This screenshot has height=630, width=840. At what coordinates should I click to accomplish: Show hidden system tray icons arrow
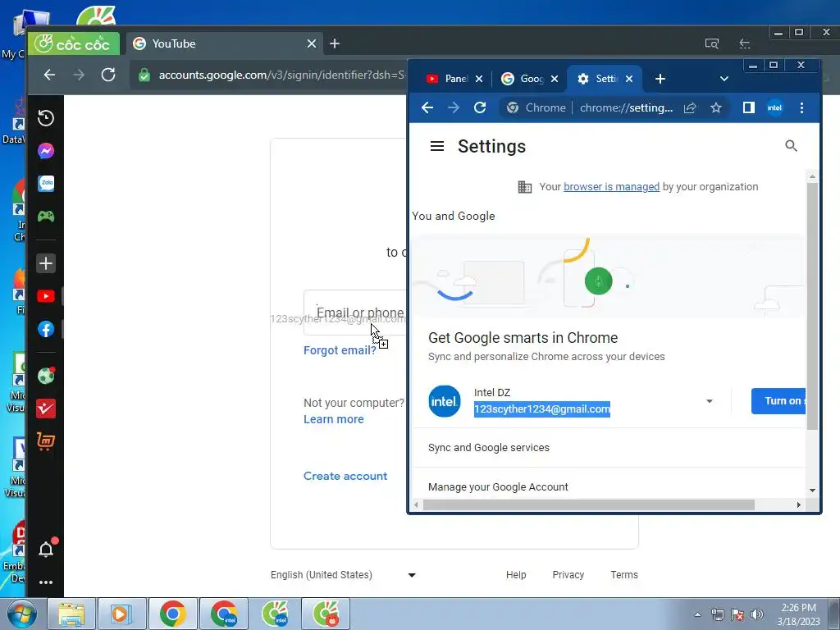[x=697, y=614]
